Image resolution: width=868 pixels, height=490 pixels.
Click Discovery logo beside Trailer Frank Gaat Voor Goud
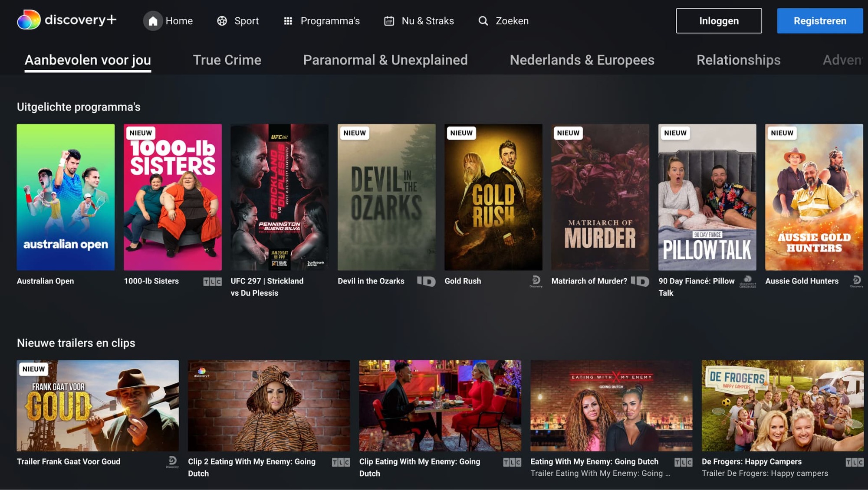172,462
